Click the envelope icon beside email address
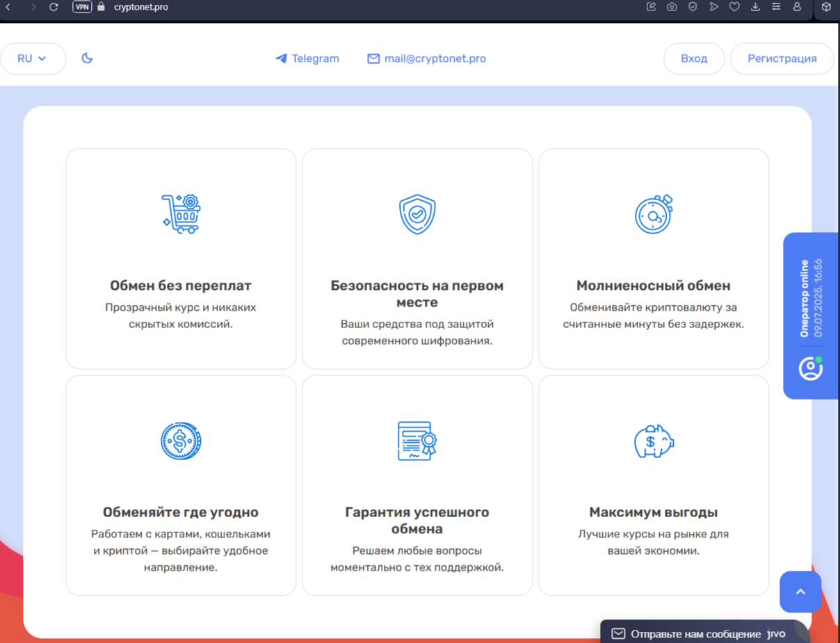The image size is (840, 643). pyautogui.click(x=373, y=58)
